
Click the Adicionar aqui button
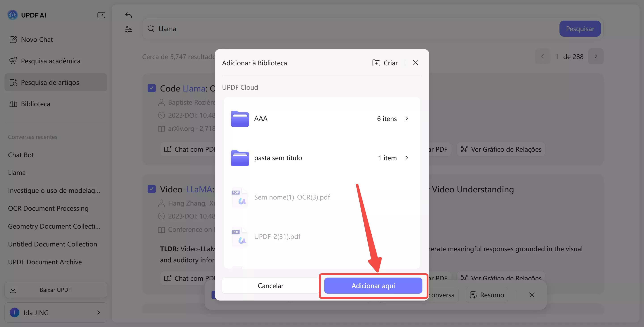[x=373, y=286]
